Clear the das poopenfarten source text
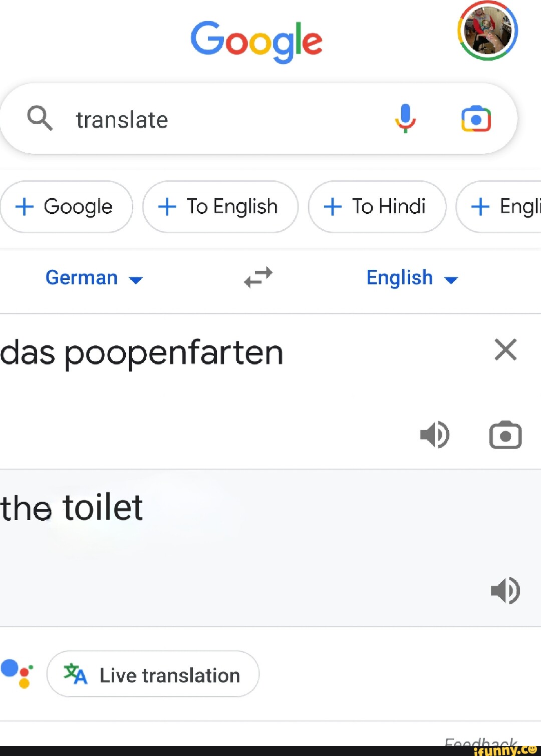This screenshot has height=756, width=541. (x=505, y=349)
